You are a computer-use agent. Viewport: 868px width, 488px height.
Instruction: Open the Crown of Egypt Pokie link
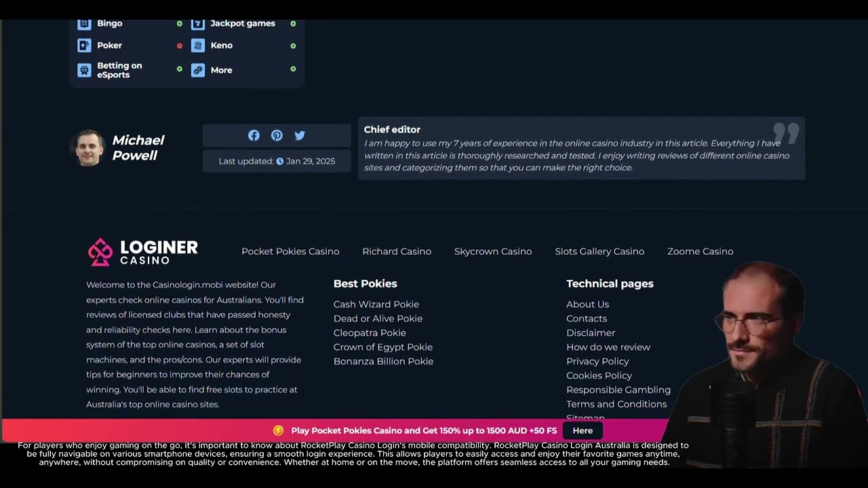(383, 347)
